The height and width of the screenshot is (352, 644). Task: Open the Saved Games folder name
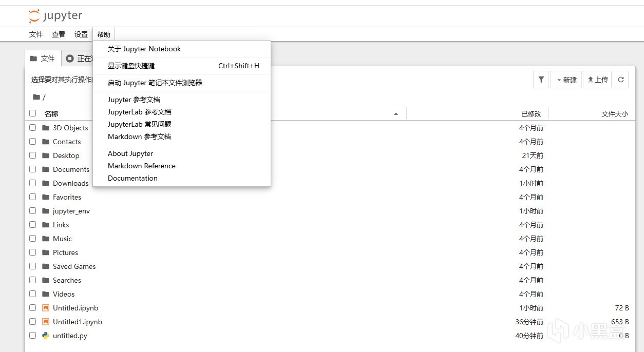[x=74, y=266]
